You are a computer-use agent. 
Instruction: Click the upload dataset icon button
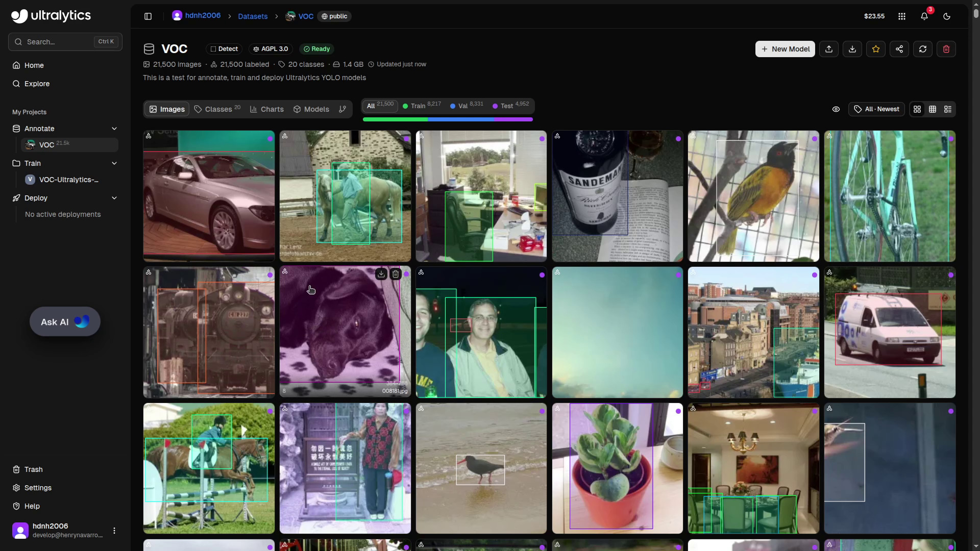(x=829, y=49)
